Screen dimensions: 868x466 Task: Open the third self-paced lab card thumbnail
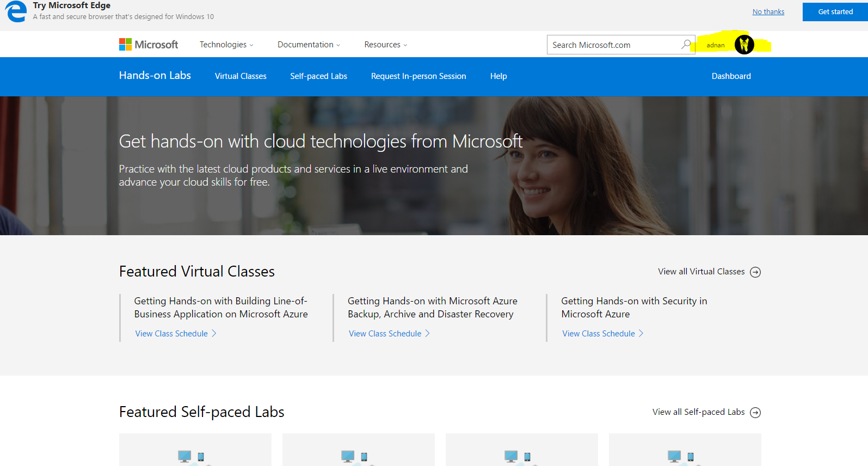point(522,450)
